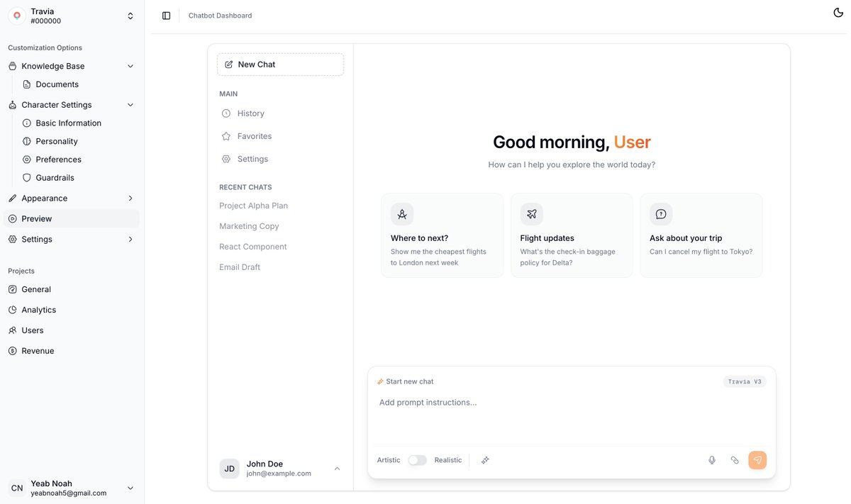Open recent chat Project Alpha Plan

(254, 206)
